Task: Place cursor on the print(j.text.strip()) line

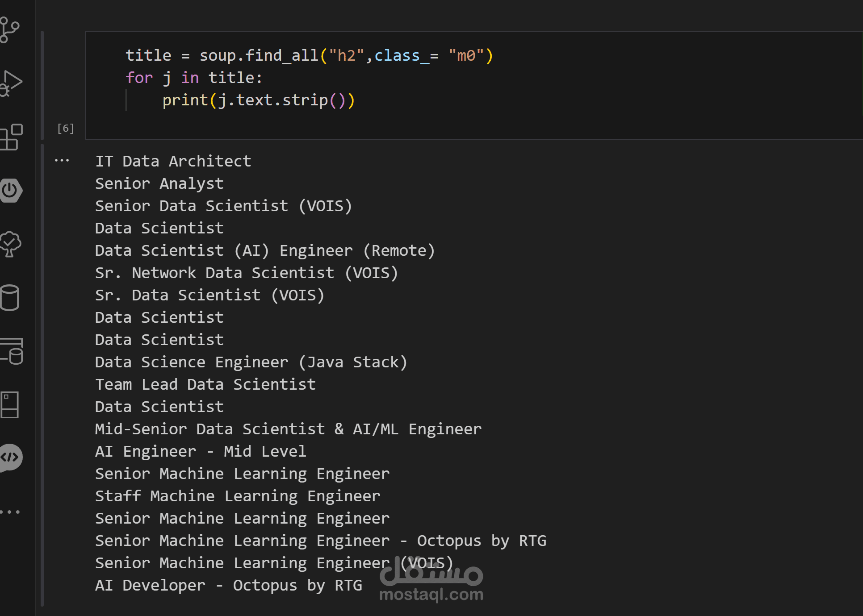Action: tap(258, 100)
